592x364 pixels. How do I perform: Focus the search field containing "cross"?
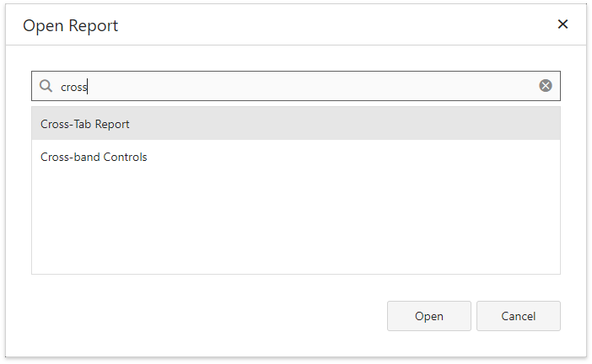(295, 86)
